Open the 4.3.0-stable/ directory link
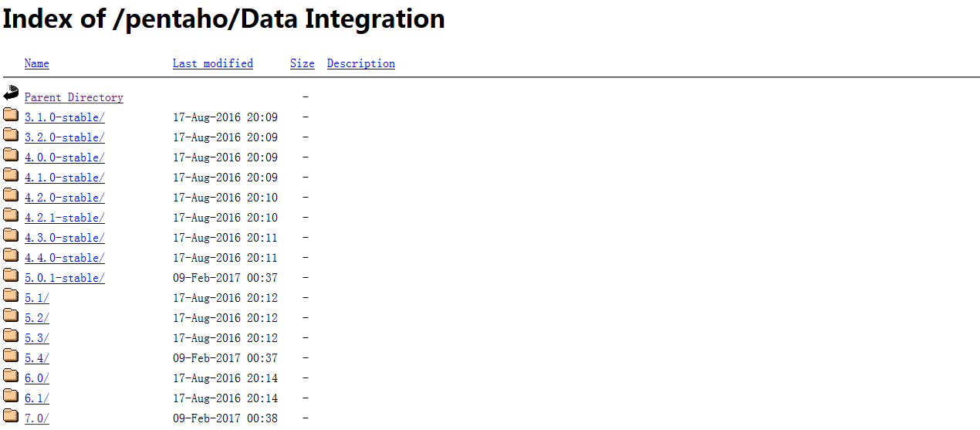The height and width of the screenshot is (430, 980). tap(65, 238)
